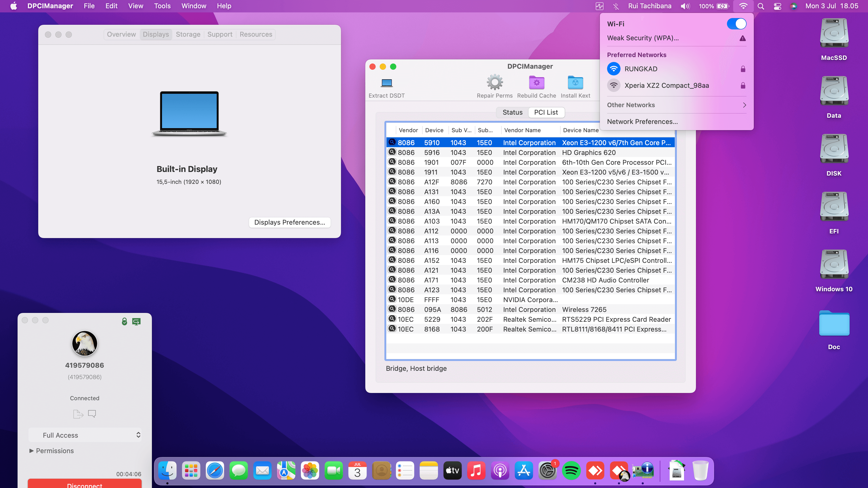
Task: Click the Wi-Fi icon in menu bar
Action: pyautogui.click(x=743, y=6)
